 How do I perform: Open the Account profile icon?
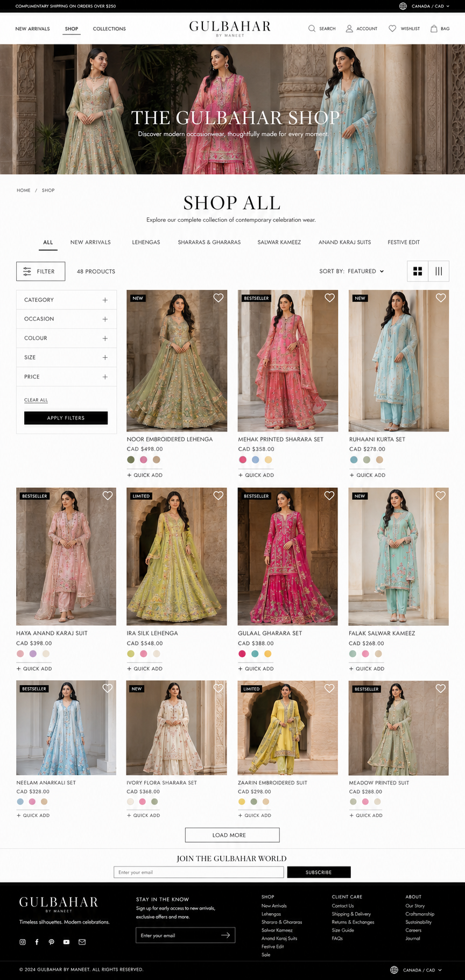(x=349, y=29)
